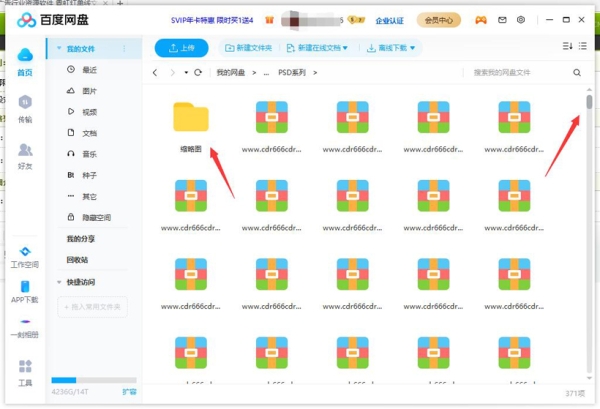Switch to list view icon

[x=583, y=46]
